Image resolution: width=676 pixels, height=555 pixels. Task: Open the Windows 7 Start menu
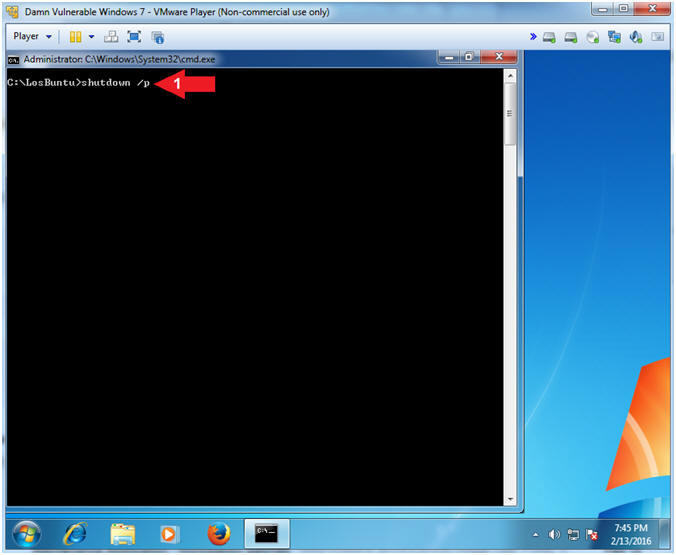coord(27,535)
